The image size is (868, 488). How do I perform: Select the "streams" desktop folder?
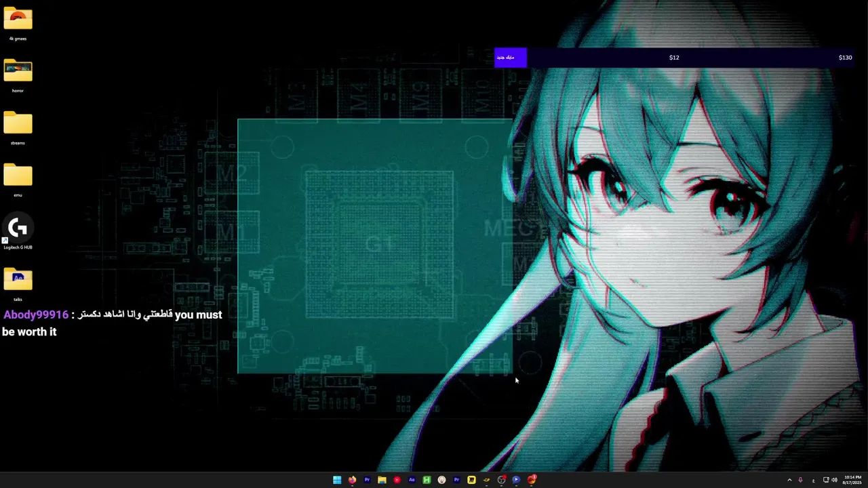18,127
